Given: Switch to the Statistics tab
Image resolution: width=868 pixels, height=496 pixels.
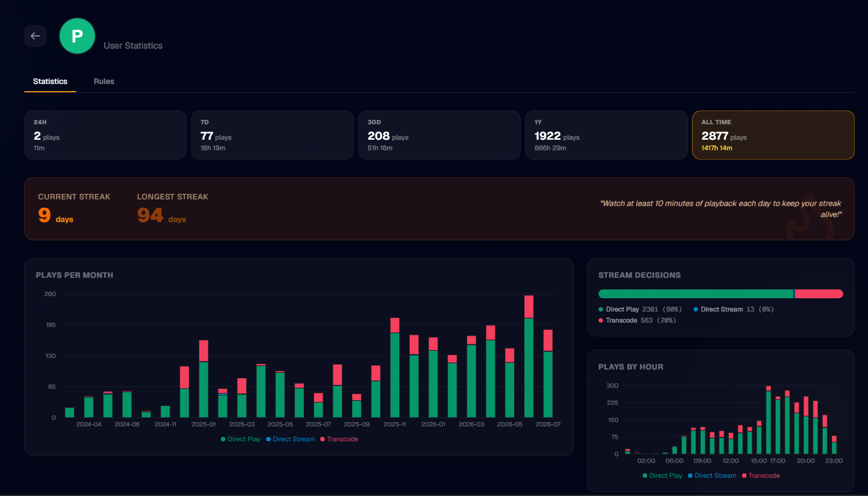Looking at the screenshot, I should click(x=50, y=81).
